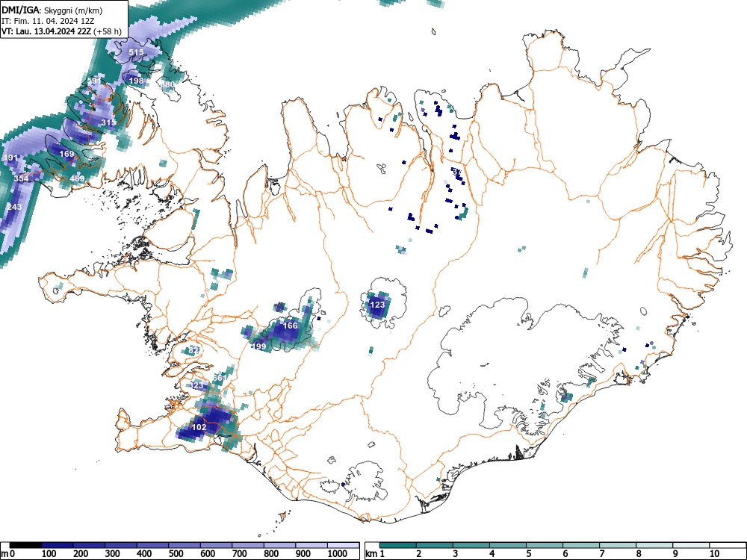
Task: Click the 515 visibility value on the map
Action: (x=136, y=52)
